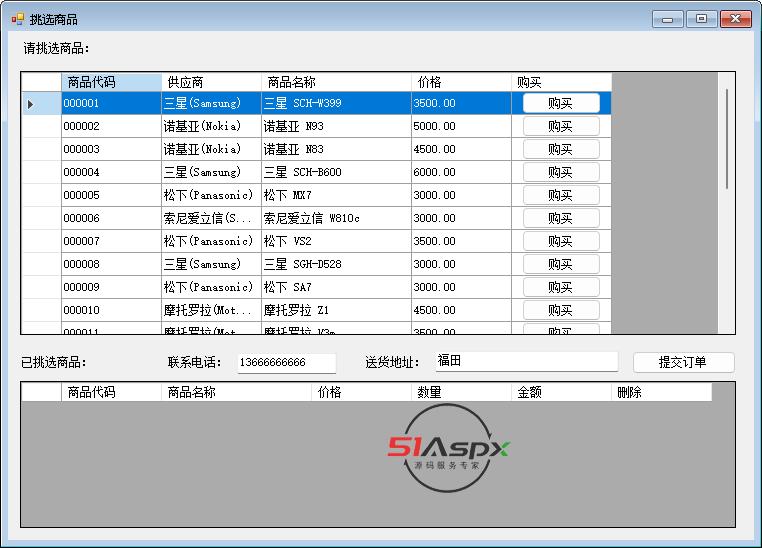Select cell 000009 in product code column
Viewport: 762px width, 548px height.
(111, 287)
